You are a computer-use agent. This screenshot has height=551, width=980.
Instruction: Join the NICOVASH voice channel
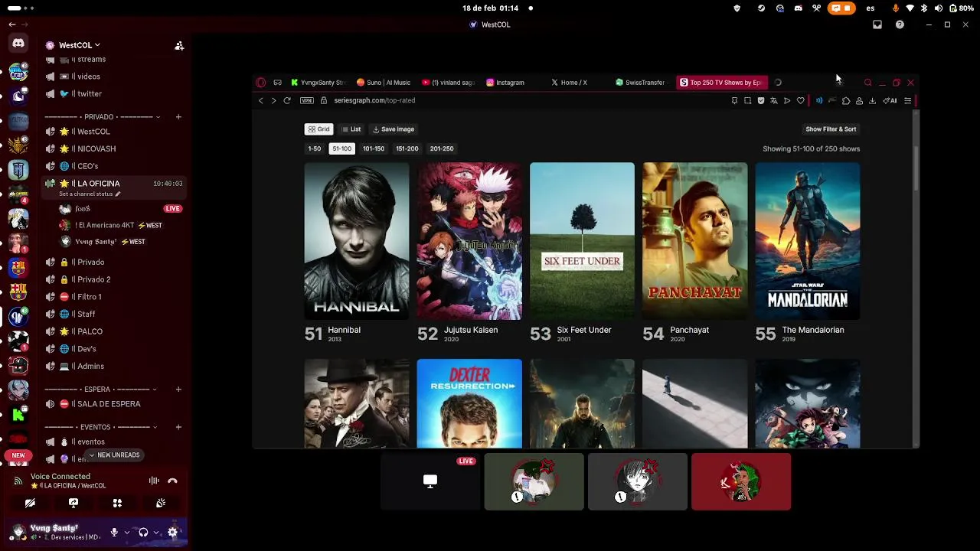[x=113, y=148]
